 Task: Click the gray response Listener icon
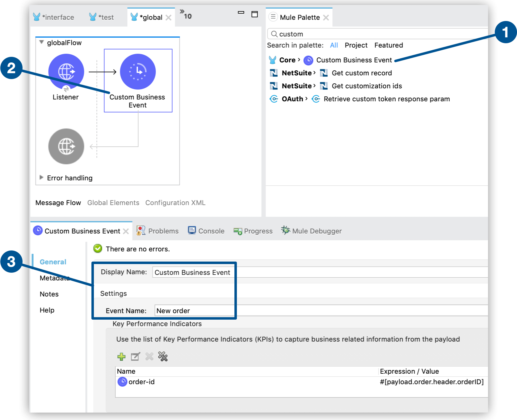click(66, 146)
